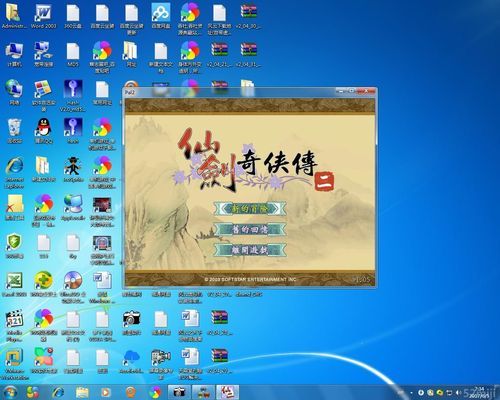Open the Windows Start menu orb
This screenshot has height=400, width=500.
[11, 392]
